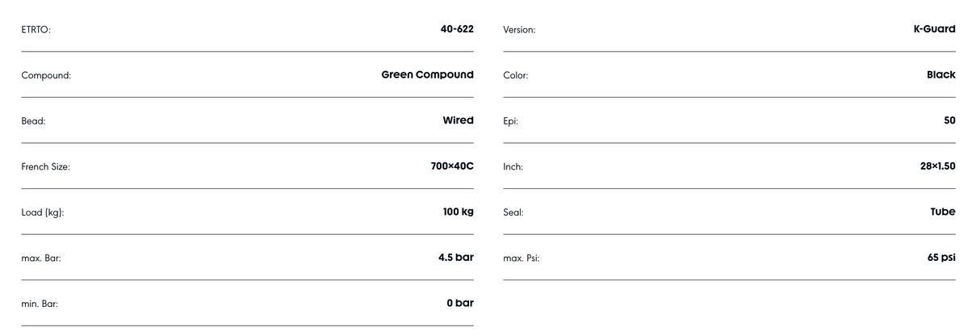Select the Compound label

pos(46,76)
